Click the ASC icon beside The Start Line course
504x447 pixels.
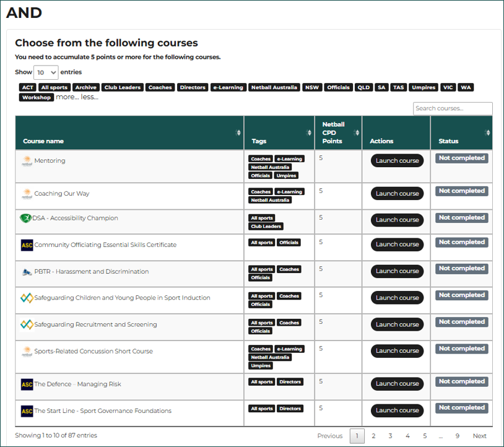pyautogui.click(x=27, y=411)
